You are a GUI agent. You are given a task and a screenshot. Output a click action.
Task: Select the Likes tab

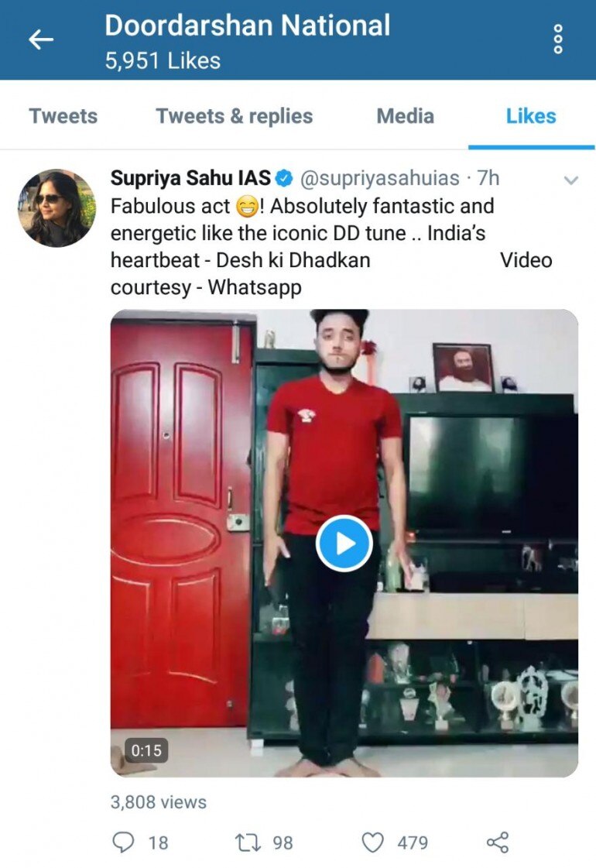click(x=531, y=116)
